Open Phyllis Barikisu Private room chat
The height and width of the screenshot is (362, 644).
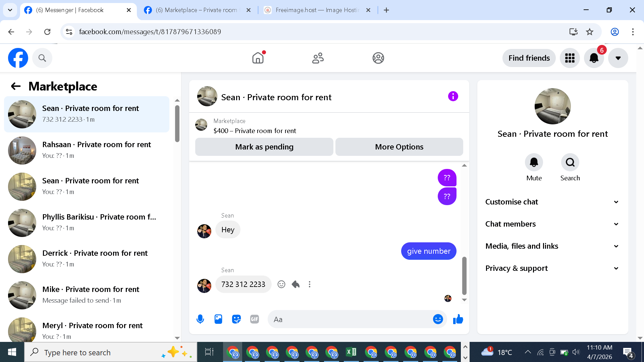pos(87,223)
